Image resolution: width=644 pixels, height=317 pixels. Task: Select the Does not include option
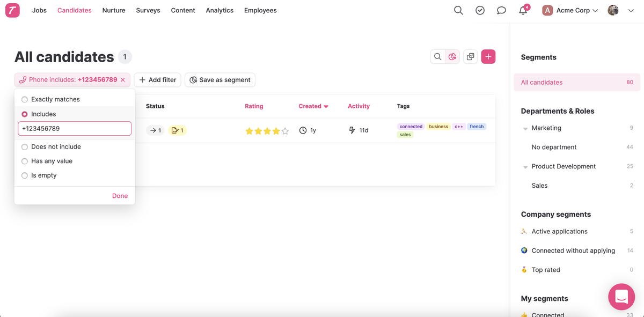pyautogui.click(x=25, y=146)
